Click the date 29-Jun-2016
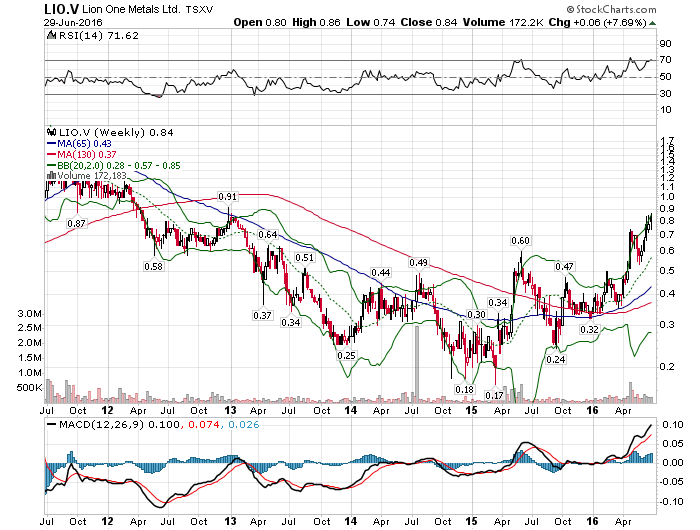 (x=73, y=22)
